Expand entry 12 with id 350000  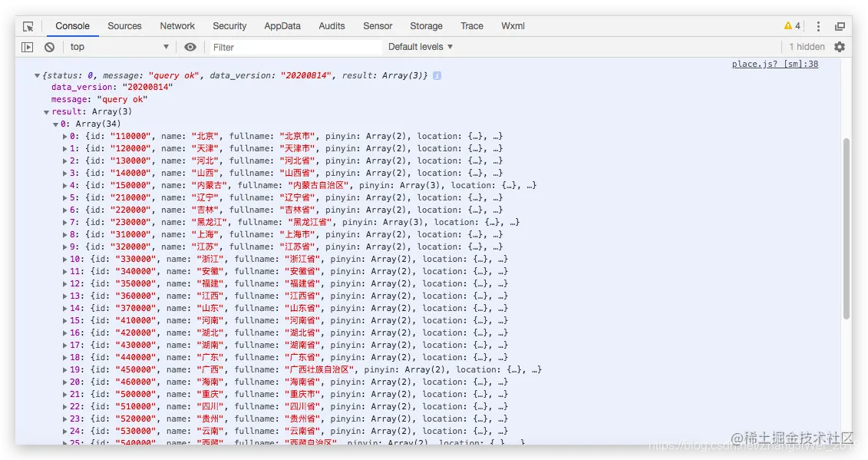64,284
